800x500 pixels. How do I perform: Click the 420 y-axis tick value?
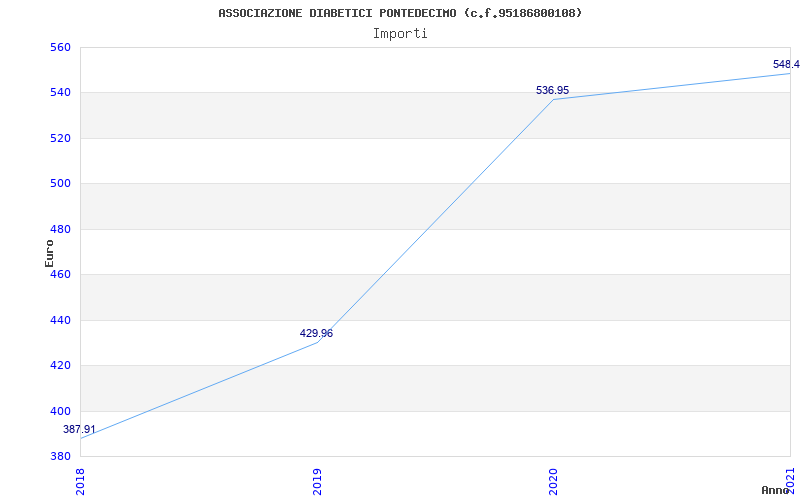click(60, 366)
